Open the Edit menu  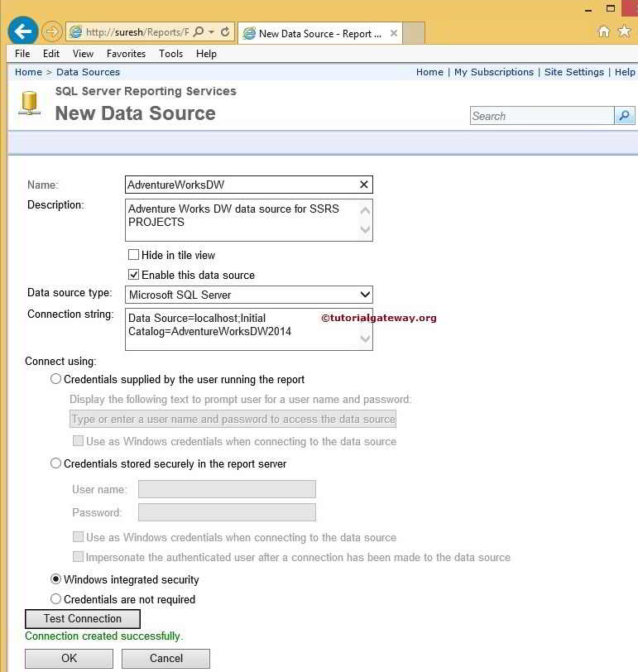51,54
